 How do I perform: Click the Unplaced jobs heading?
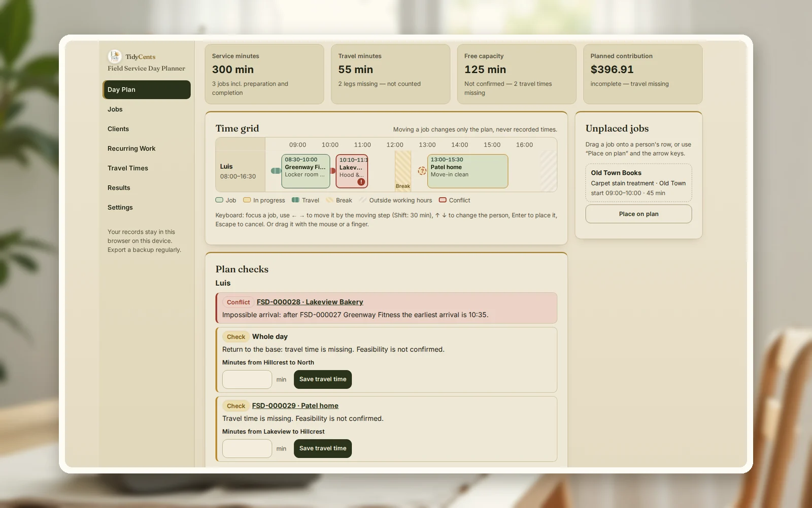[x=617, y=129]
